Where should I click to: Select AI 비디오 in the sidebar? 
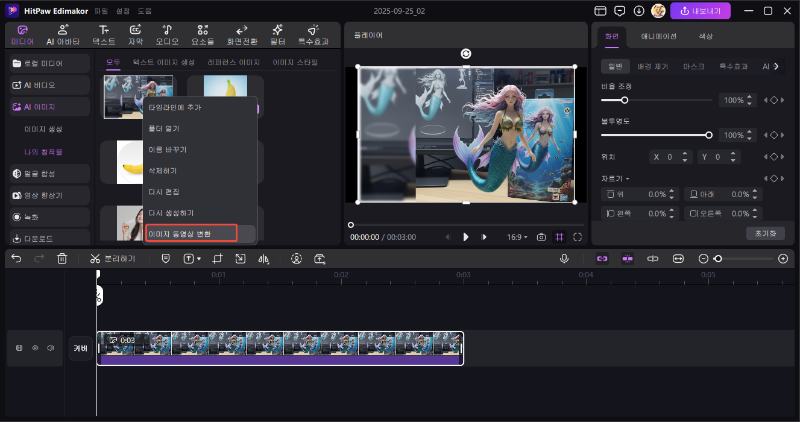pyautogui.click(x=50, y=85)
